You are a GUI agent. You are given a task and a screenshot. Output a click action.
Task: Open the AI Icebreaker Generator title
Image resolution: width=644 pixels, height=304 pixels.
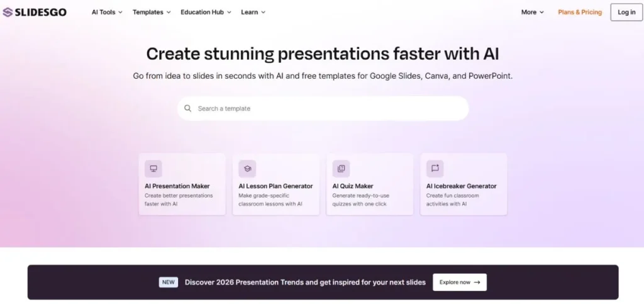click(461, 186)
